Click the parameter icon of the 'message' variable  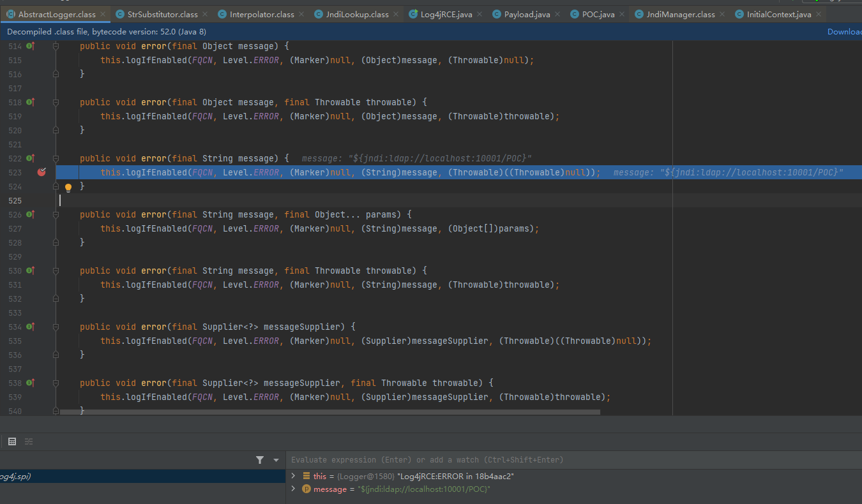306,489
